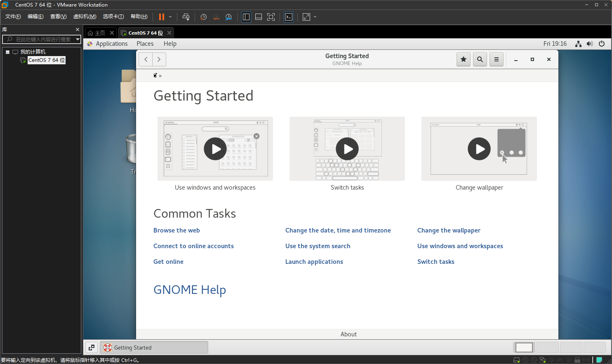This screenshot has height=364, width=612.
Task: Switch to the 主页 home tab
Action: pyautogui.click(x=97, y=33)
